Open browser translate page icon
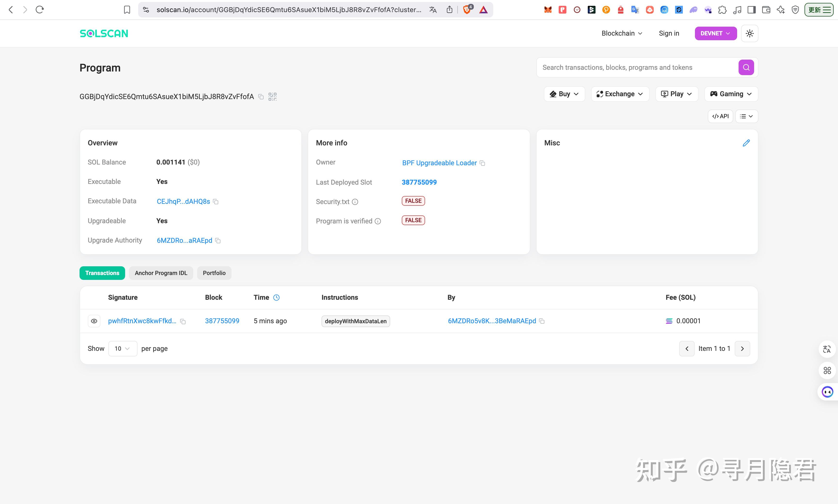The image size is (838, 504). [x=433, y=10]
